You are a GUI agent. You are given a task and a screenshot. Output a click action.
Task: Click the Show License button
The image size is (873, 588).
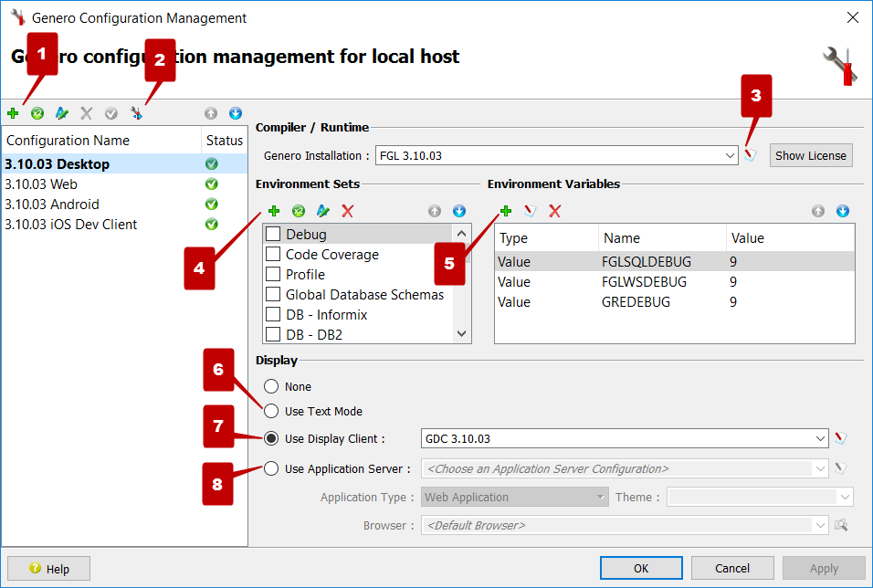[811, 155]
